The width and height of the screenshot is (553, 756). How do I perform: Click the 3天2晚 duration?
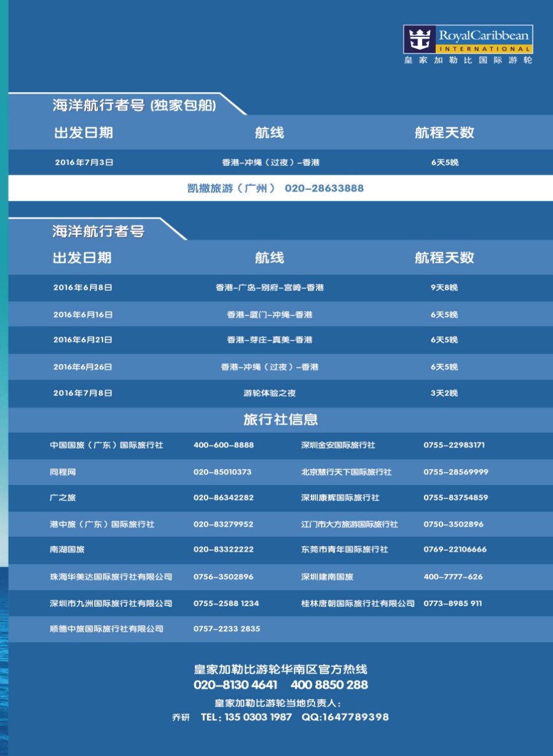coord(444,393)
